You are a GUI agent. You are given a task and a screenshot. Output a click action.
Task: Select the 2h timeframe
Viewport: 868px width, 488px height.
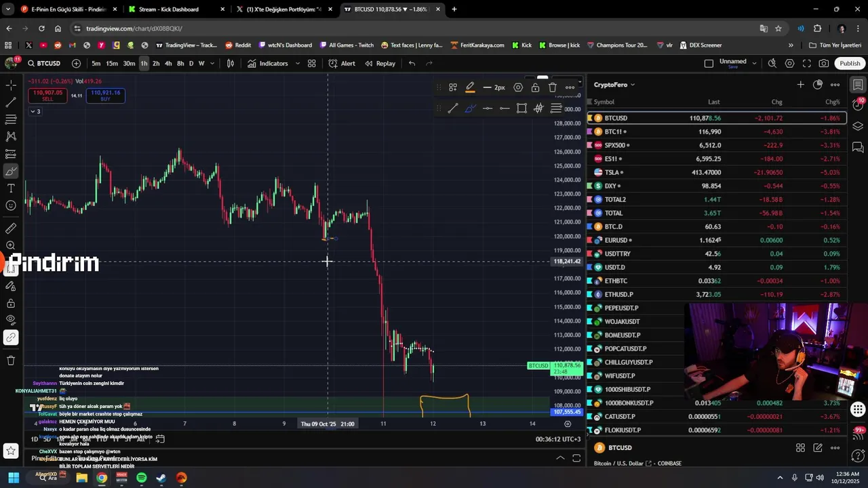click(156, 63)
